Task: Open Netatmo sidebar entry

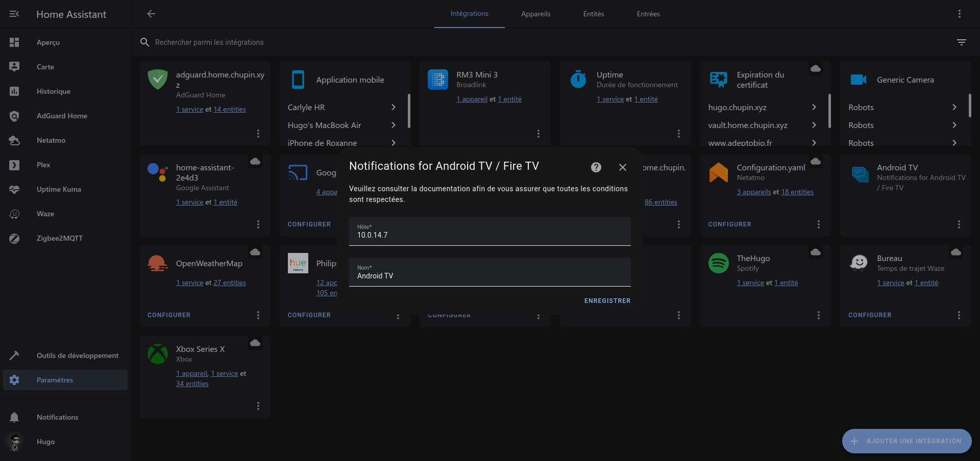Action: click(65, 140)
